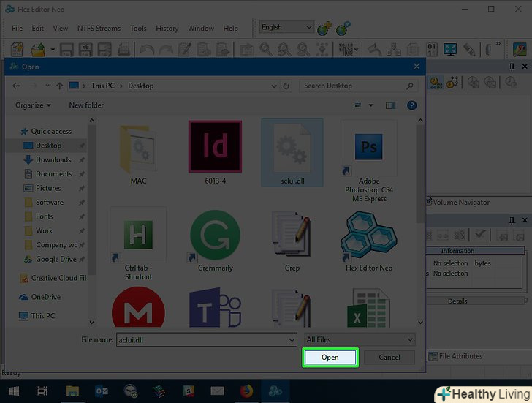Screen dimensions: 532x403
Task: Click first globe icon beside English dropdown
Action: coord(324,29)
